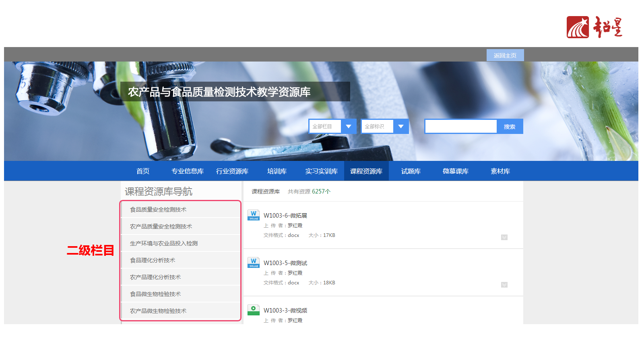
Task: Go to the 素材库 tab
Action: coord(500,171)
